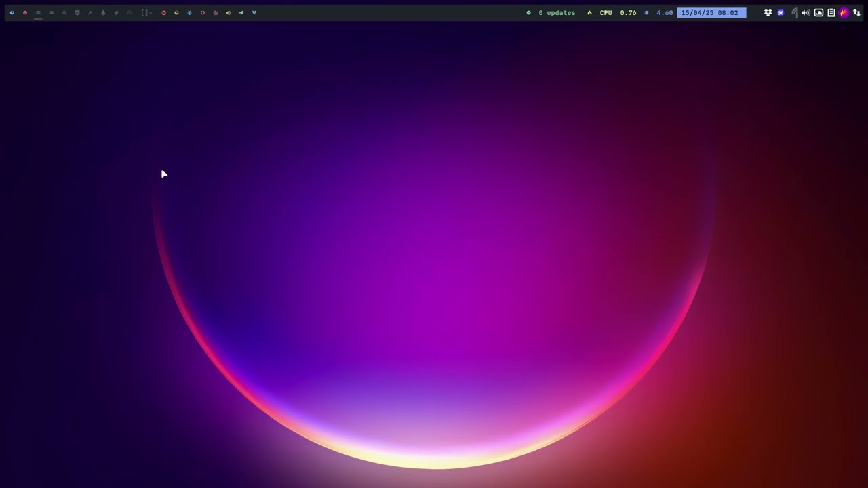Switch to the underlined active workspace icon

(38, 13)
